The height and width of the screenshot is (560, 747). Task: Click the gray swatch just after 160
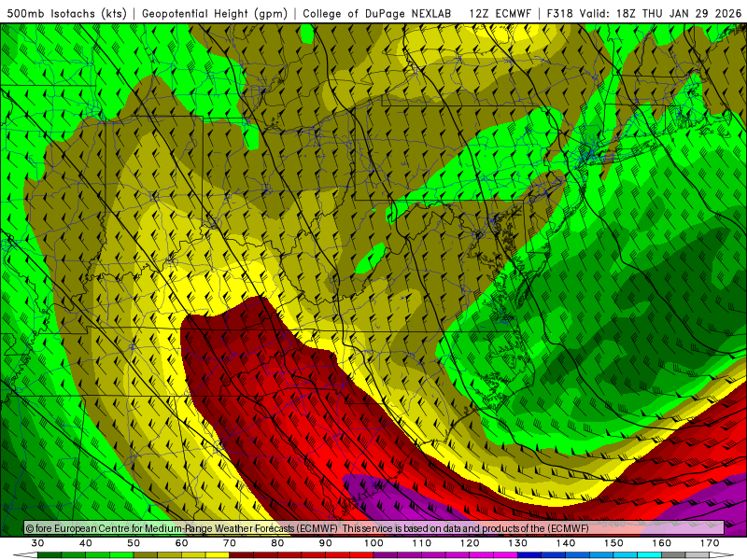point(673,555)
